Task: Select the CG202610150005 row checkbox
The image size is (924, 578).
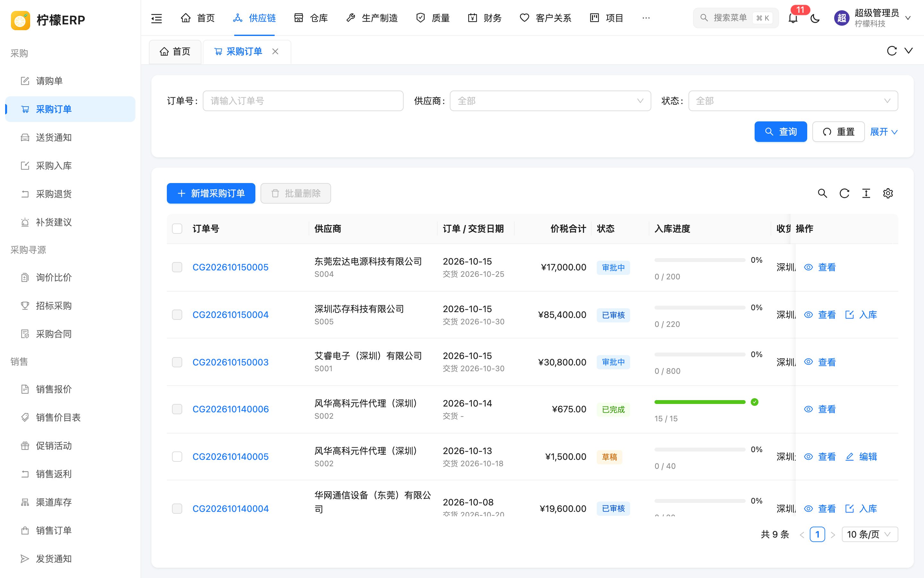Action: tap(177, 267)
